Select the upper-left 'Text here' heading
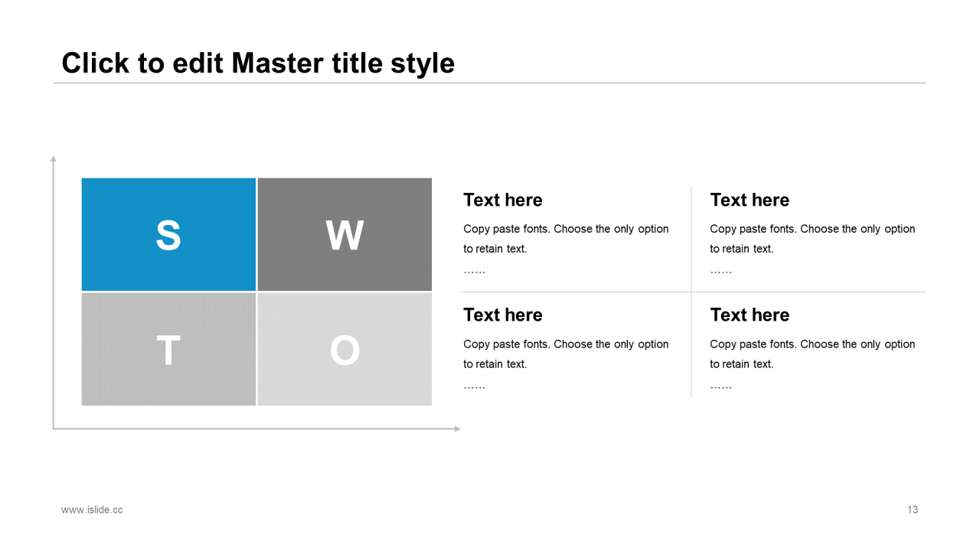This screenshot has height=551, width=980. tap(502, 200)
